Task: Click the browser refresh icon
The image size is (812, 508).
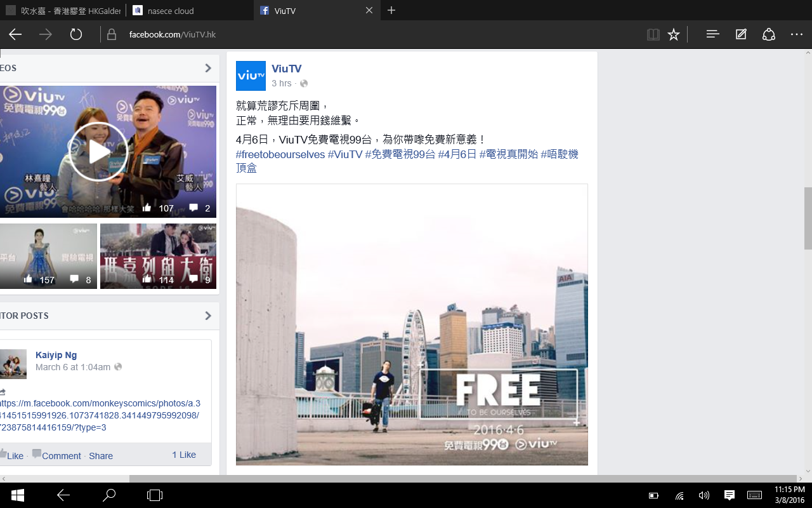Action: pos(76,34)
